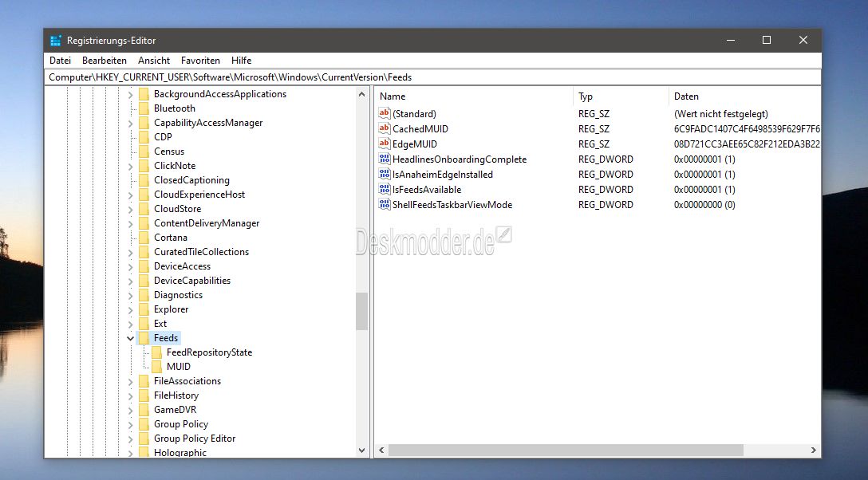The height and width of the screenshot is (480, 868).
Task: Click the tree pane scroll down arrow
Action: coord(362,450)
